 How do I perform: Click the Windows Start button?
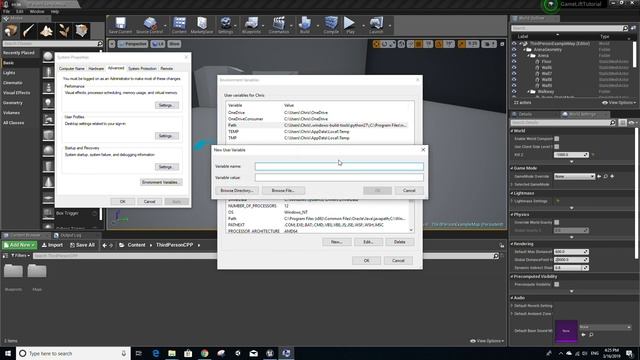pyautogui.click(x=8, y=353)
